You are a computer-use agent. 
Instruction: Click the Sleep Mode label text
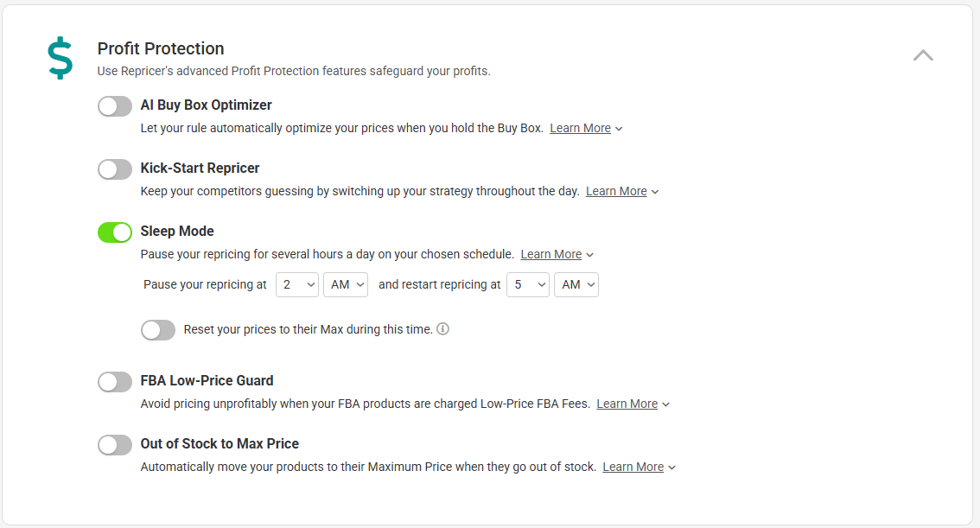(x=177, y=232)
